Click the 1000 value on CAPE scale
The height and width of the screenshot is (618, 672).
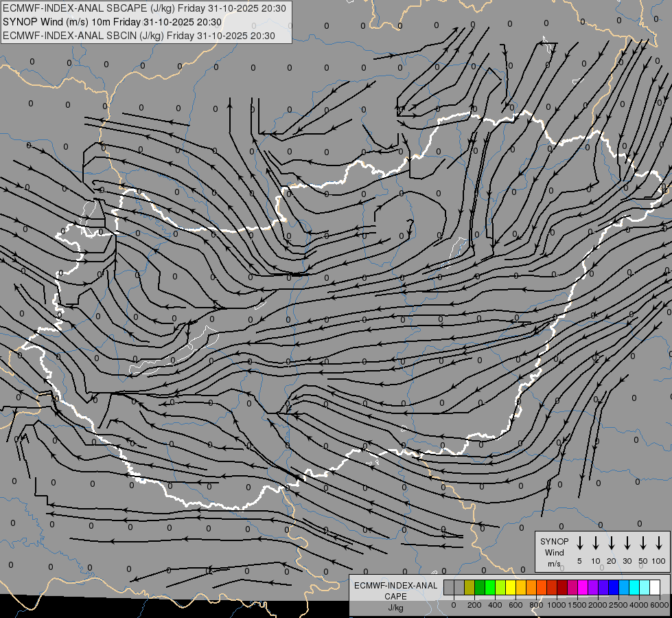pyautogui.click(x=557, y=605)
